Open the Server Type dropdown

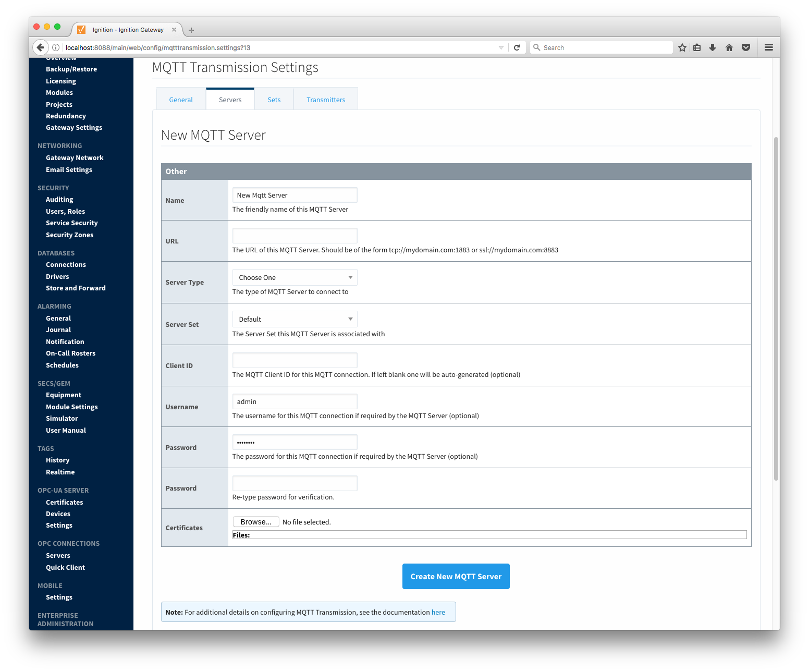(295, 277)
